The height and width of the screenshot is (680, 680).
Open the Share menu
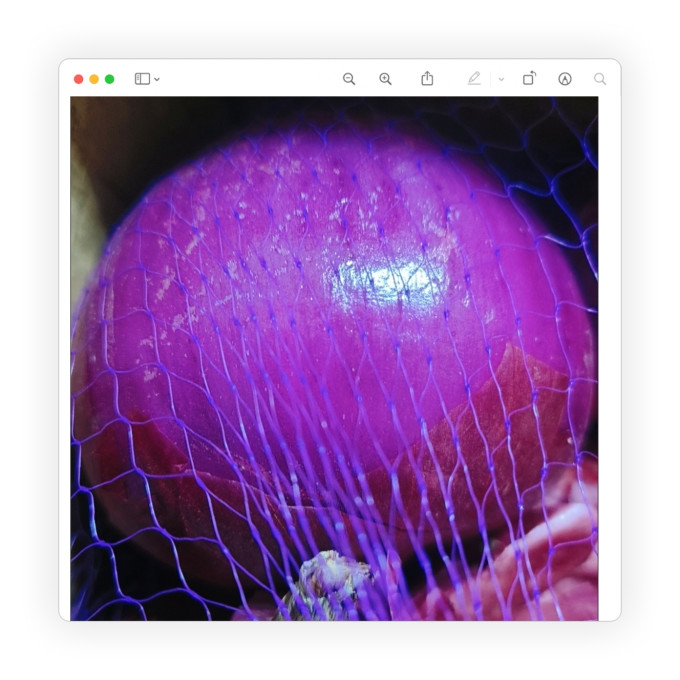pos(427,78)
